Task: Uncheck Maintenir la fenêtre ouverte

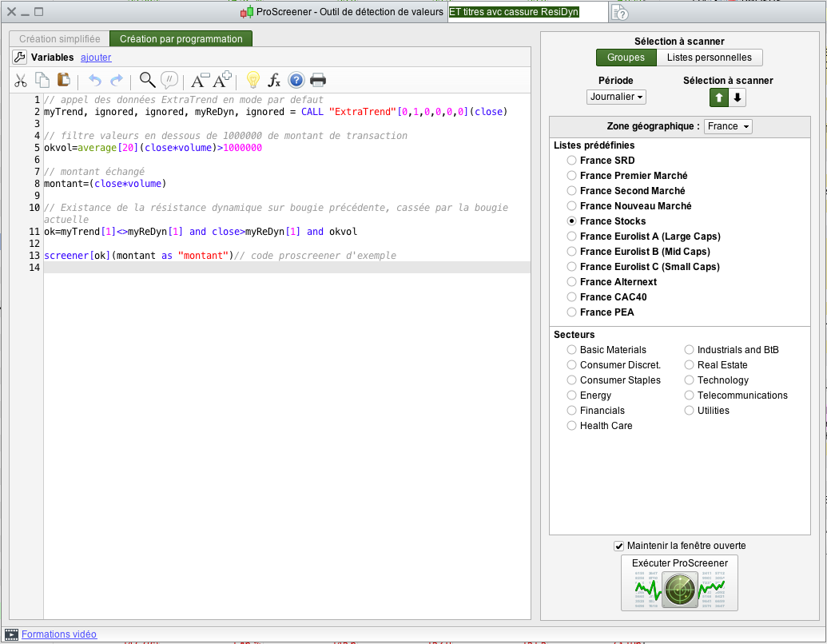Action: point(618,546)
